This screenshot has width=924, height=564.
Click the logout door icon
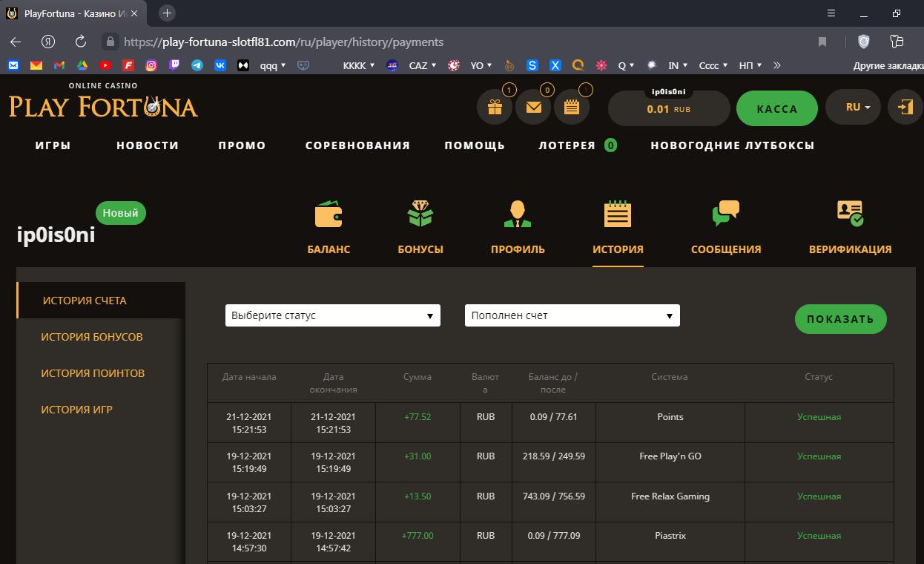click(905, 107)
